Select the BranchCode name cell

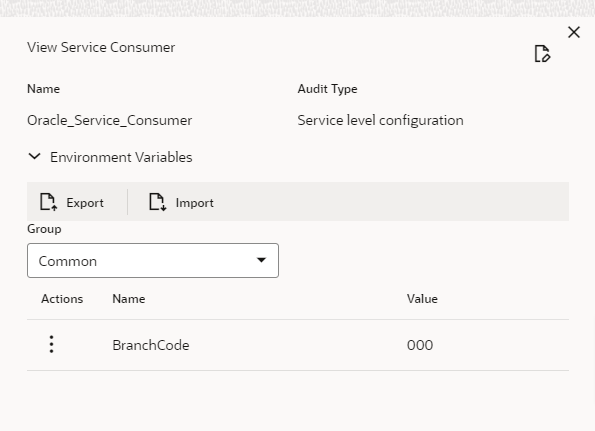pos(151,345)
